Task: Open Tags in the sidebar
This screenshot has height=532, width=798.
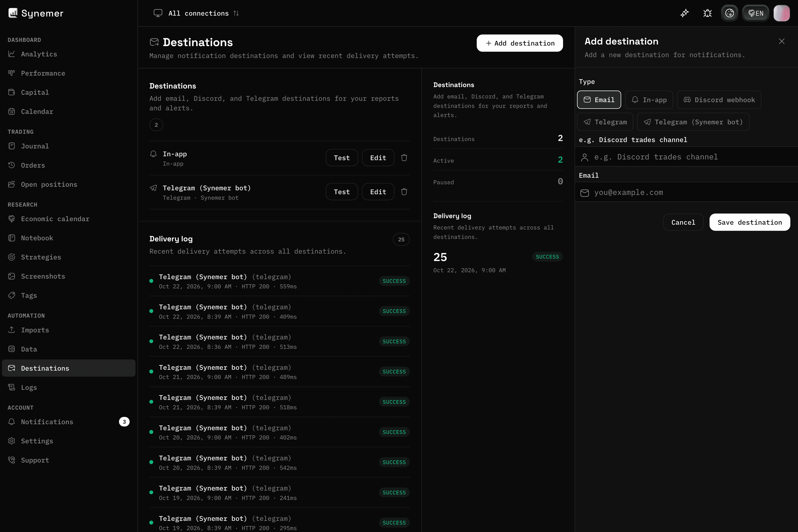Action: click(x=69, y=296)
